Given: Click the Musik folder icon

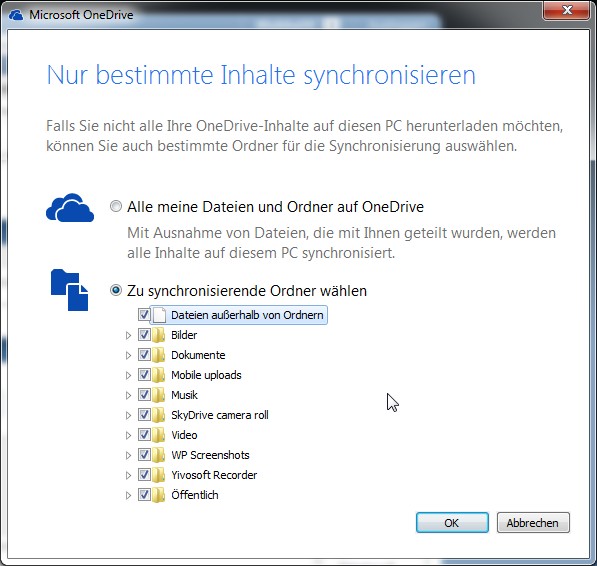Looking at the screenshot, I should pyautogui.click(x=159, y=395).
